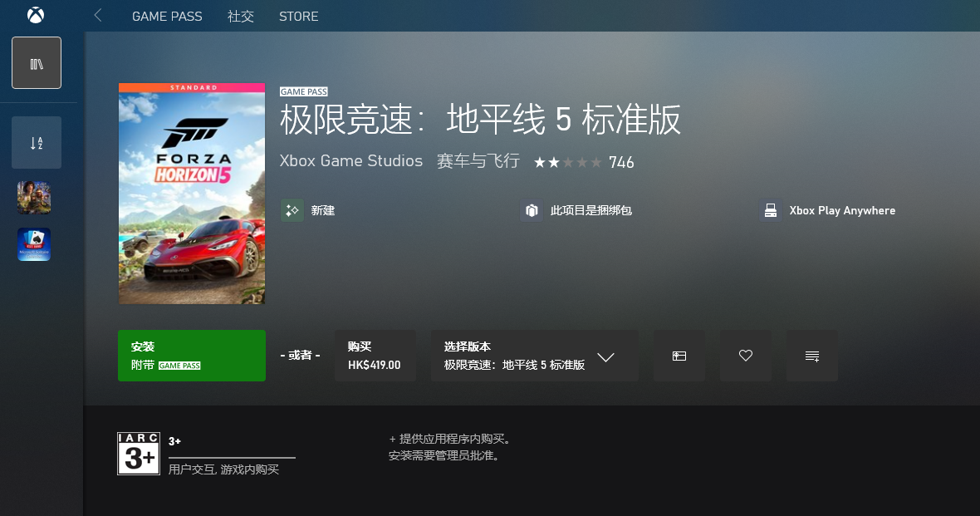This screenshot has width=980, height=516.
Task: Click the 提供应用程序内购买 notice text
Action: [x=450, y=439]
